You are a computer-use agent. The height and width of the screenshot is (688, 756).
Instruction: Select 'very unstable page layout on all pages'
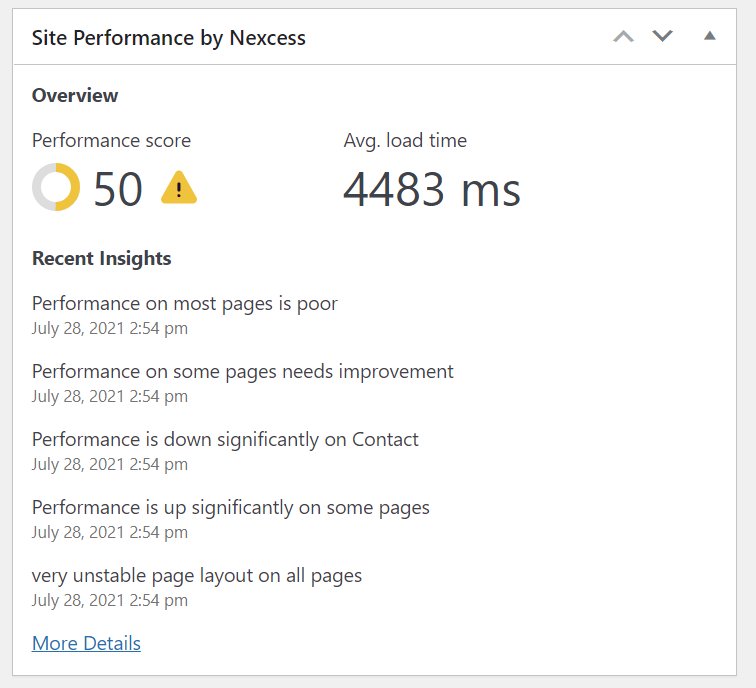[x=197, y=575]
